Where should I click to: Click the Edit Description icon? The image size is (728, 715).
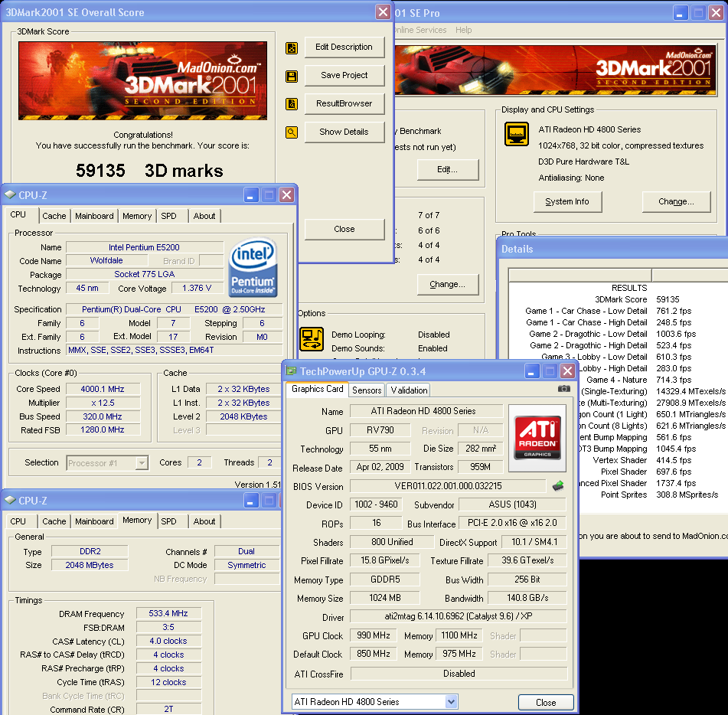coord(292,47)
